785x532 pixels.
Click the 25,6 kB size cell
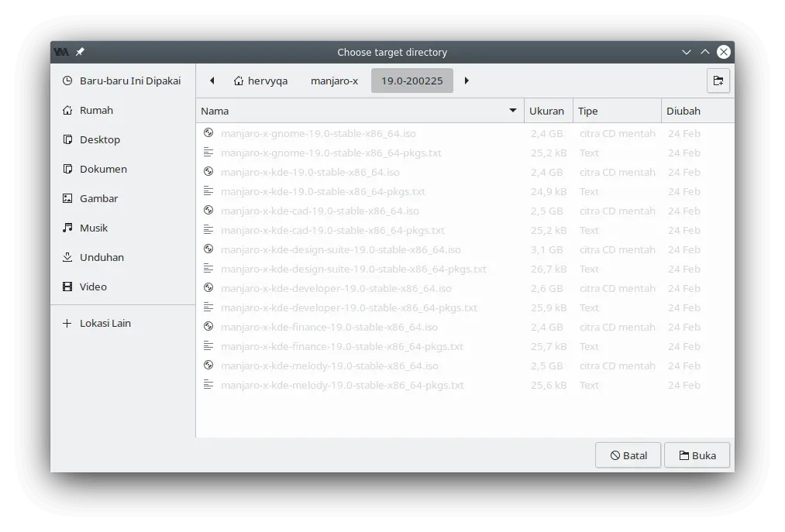[x=549, y=385]
